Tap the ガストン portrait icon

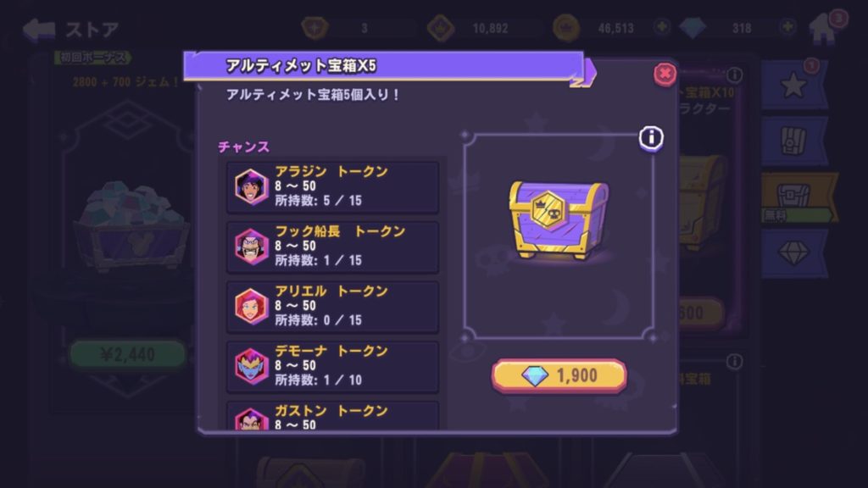point(251,419)
